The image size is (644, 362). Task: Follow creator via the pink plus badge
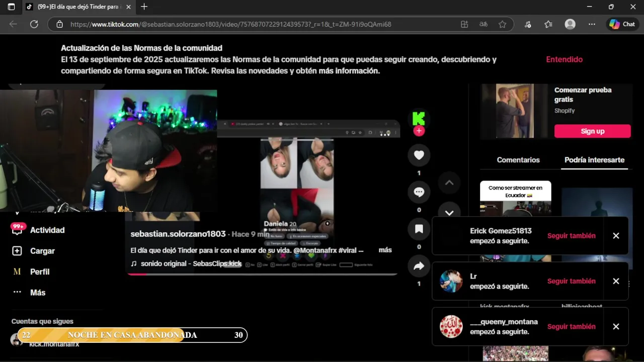419,131
